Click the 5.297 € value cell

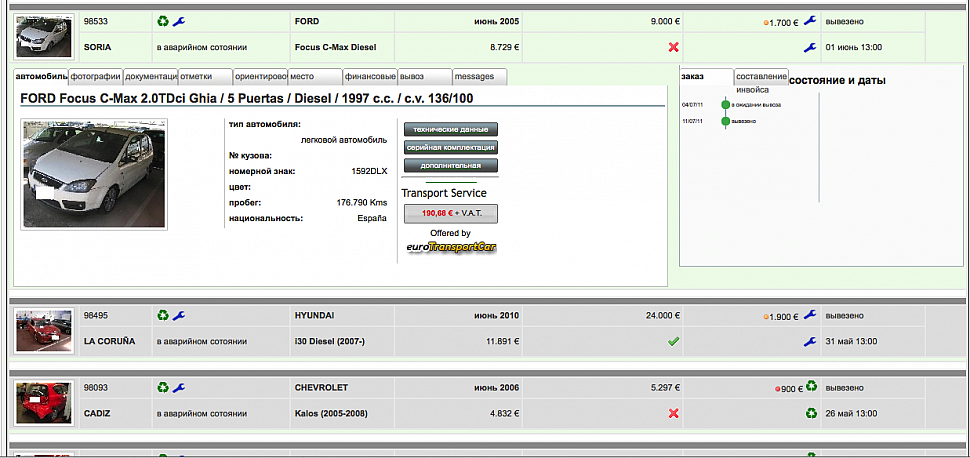click(603, 387)
